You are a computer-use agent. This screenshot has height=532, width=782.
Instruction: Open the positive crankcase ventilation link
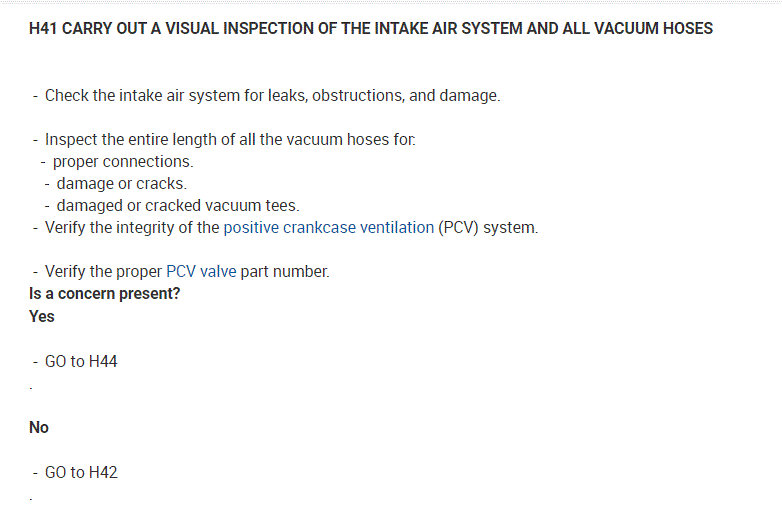[328, 228]
